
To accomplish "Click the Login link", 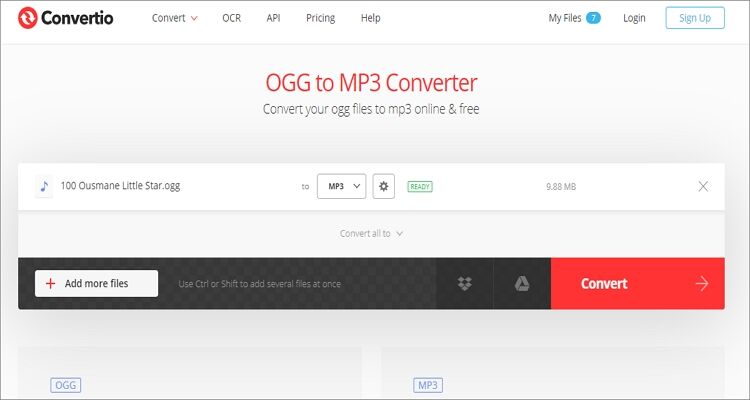I will pos(634,18).
